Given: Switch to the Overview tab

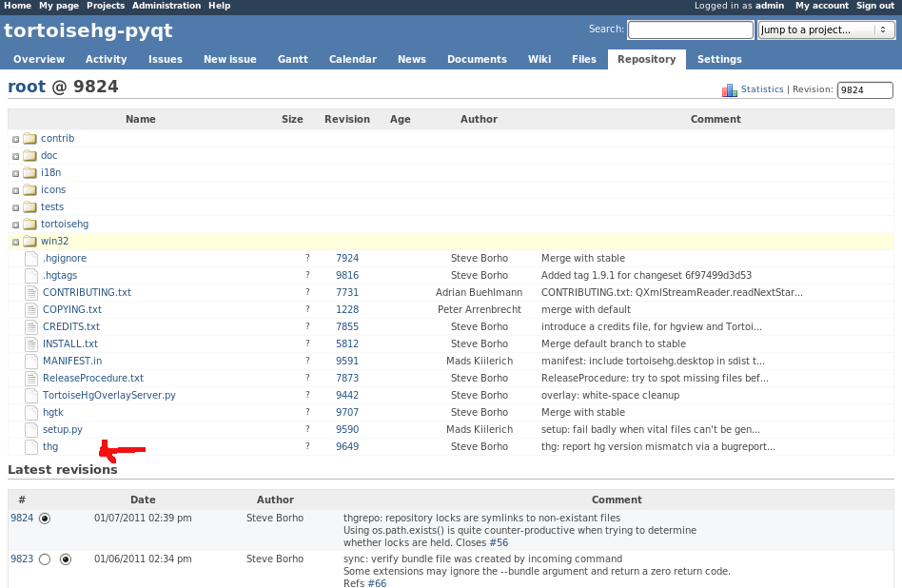Looking at the screenshot, I should click(39, 59).
